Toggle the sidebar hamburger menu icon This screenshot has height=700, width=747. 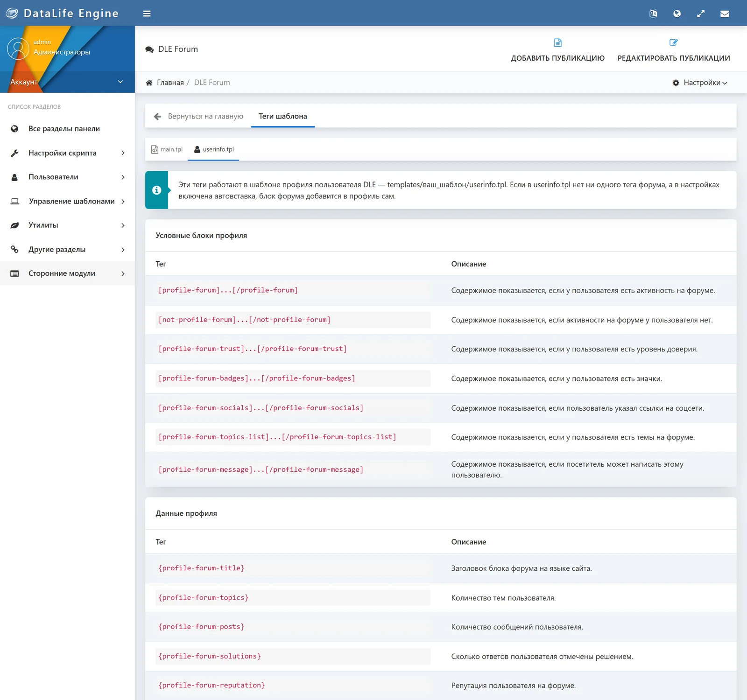click(x=147, y=14)
